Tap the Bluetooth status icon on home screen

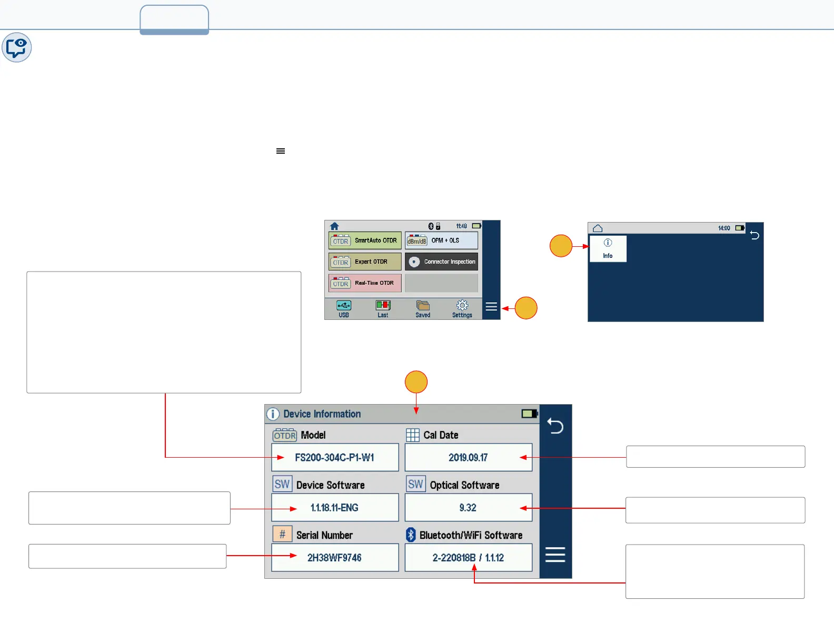point(431,226)
